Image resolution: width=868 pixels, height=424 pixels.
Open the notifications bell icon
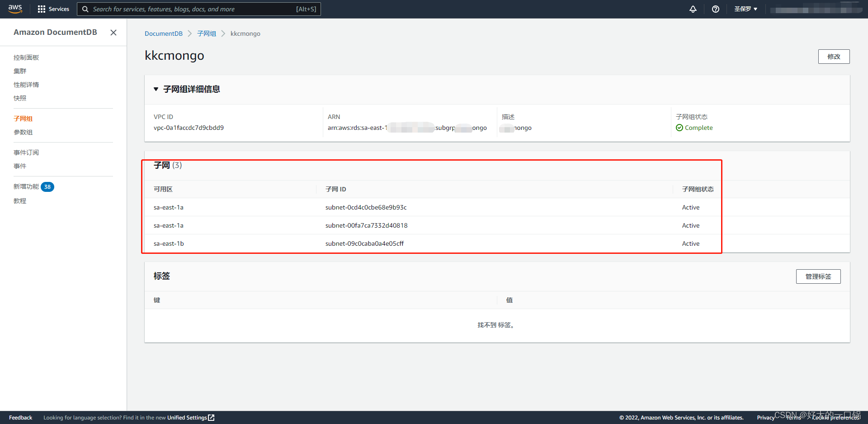point(693,9)
